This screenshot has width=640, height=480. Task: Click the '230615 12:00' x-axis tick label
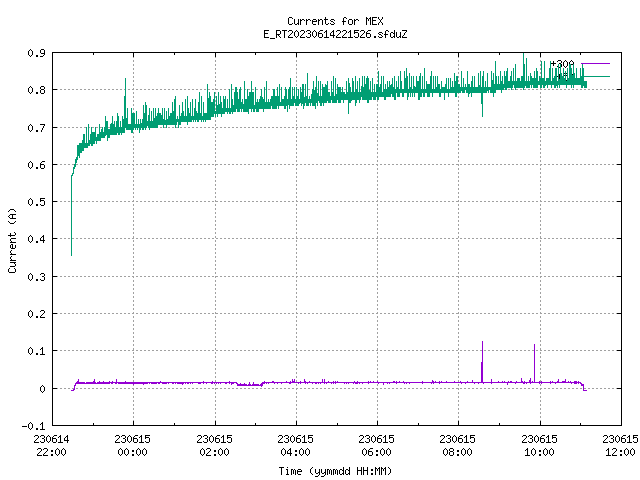[620, 445]
